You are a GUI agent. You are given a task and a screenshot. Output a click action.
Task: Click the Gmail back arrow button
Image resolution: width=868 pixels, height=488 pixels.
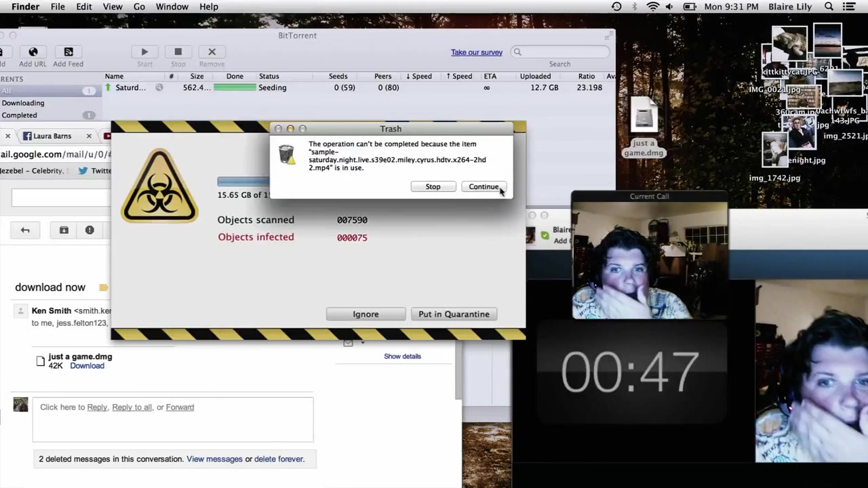[25, 230]
